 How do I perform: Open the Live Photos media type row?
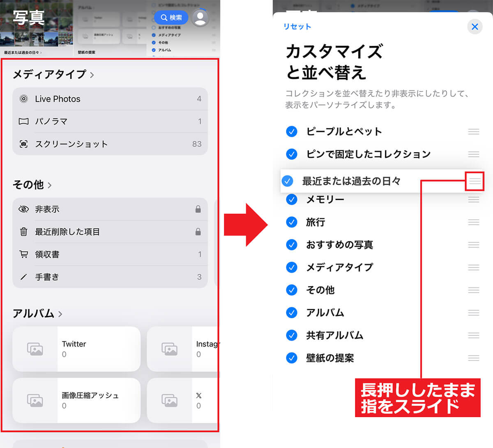(x=110, y=99)
